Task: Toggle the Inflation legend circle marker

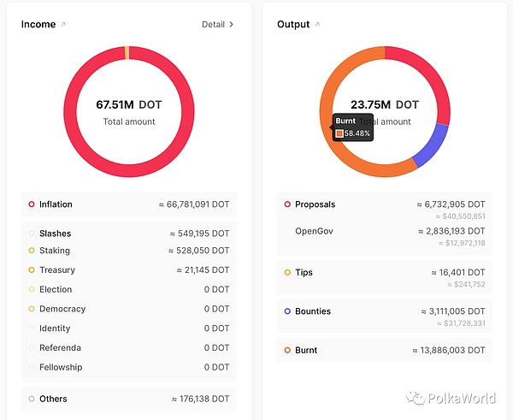Action: [32, 204]
